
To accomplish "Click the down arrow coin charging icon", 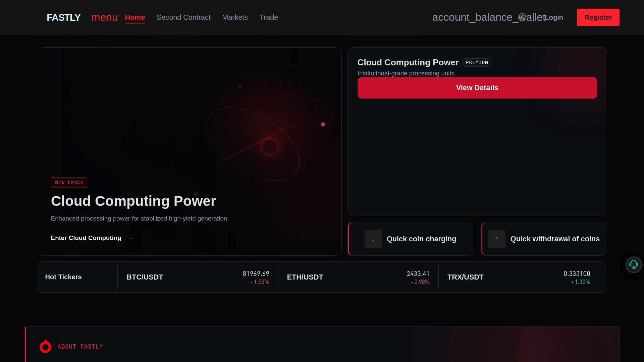I will pos(373,239).
